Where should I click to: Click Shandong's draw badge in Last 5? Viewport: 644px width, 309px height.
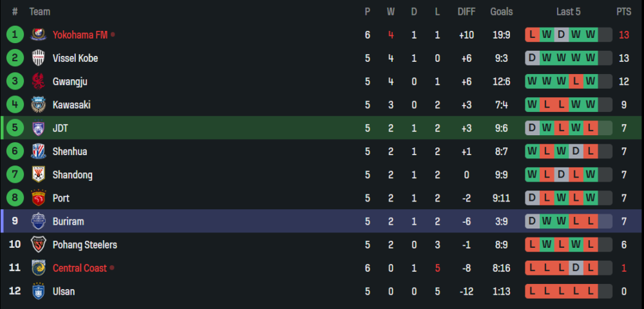(x=562, y=174)
